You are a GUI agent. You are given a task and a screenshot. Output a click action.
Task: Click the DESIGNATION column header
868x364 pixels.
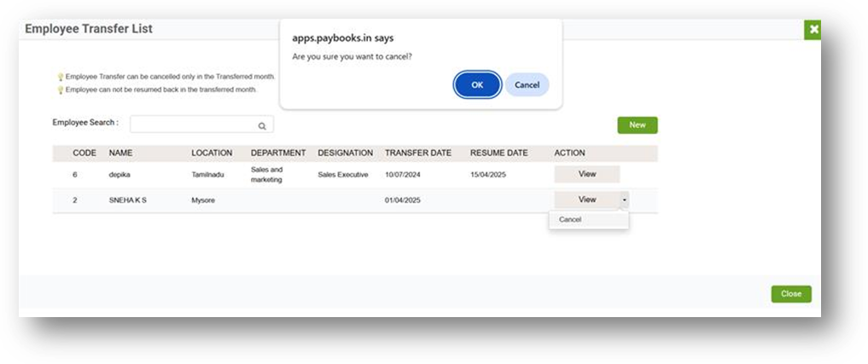point(345,153)
